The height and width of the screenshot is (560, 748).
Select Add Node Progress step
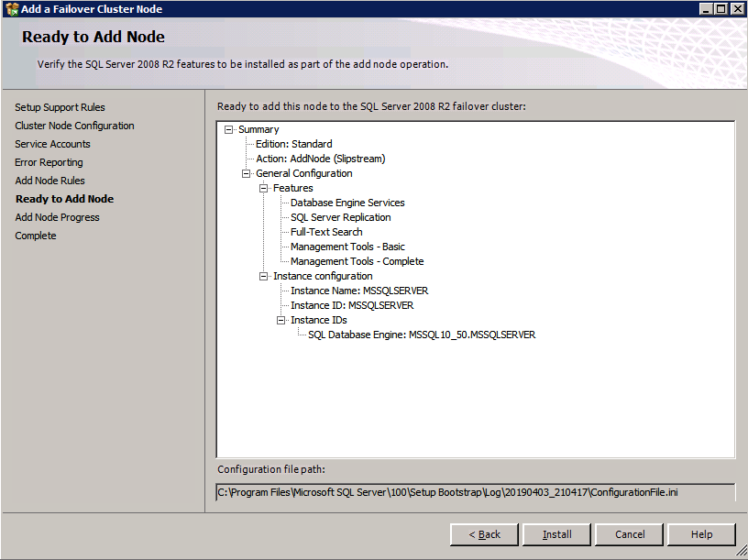click(57, 217)
